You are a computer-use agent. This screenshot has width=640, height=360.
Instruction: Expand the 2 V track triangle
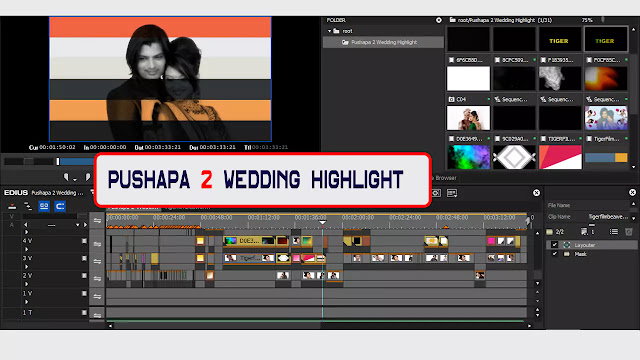point(27,284)
